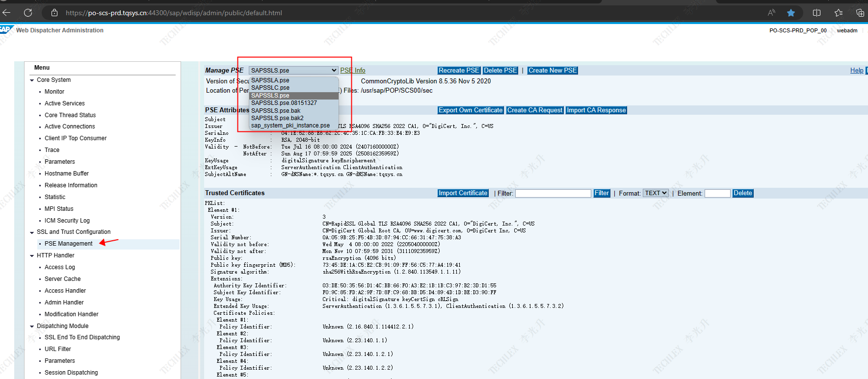Collapse the Dispatching Module group

coord(32,326)
